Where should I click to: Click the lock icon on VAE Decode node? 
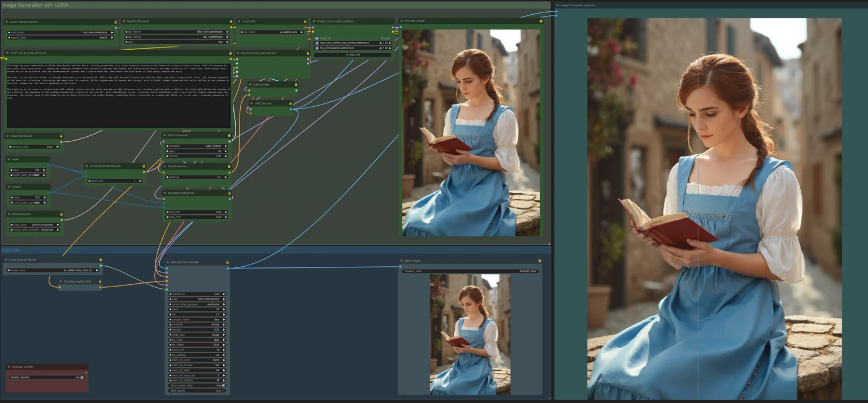(x=291, y=103)
